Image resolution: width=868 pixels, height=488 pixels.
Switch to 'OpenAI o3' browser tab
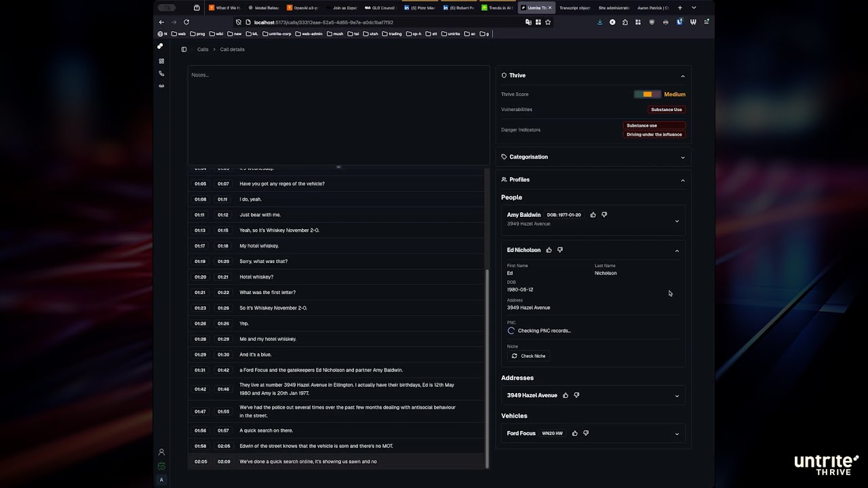tap(302, 7)
